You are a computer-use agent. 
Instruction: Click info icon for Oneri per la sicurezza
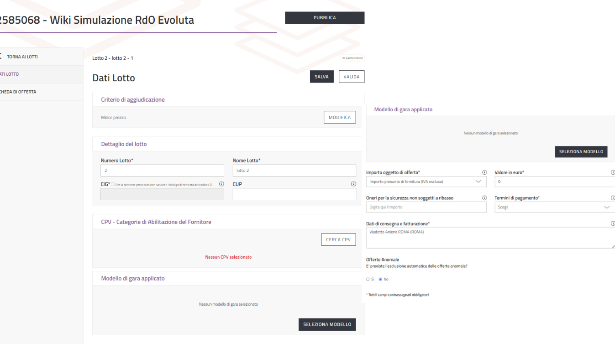(x=484, y=198)
